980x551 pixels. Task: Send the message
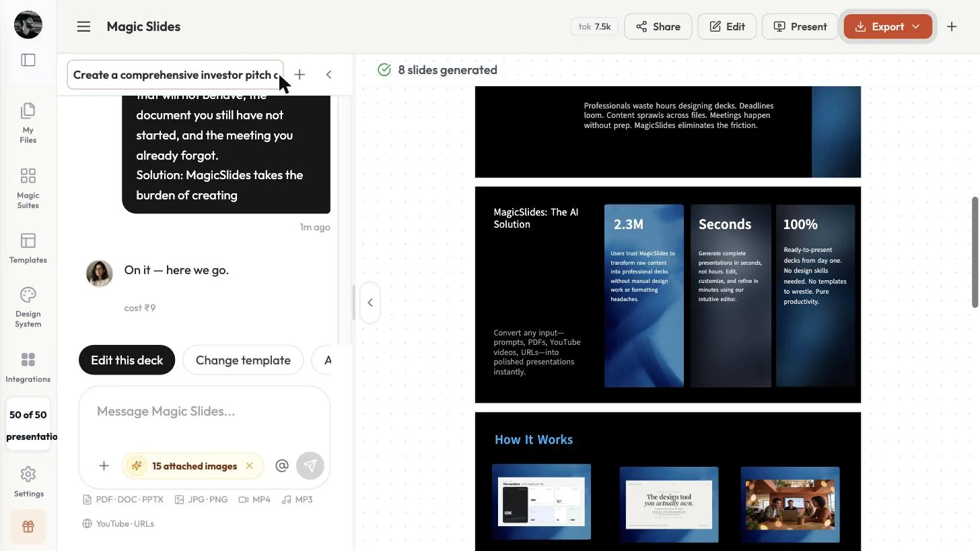coord(310,466)
